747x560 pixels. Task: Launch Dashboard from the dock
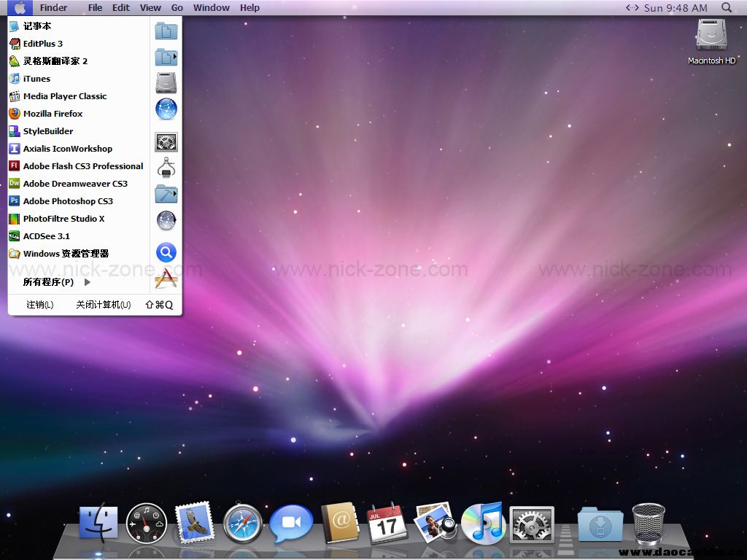(x=147, y=523)
